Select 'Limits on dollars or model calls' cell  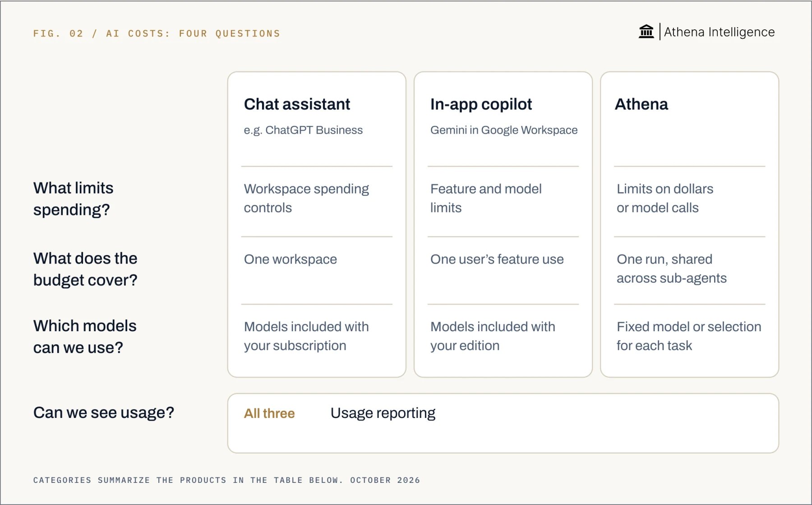pyautogui.click(x=665, y=198)
